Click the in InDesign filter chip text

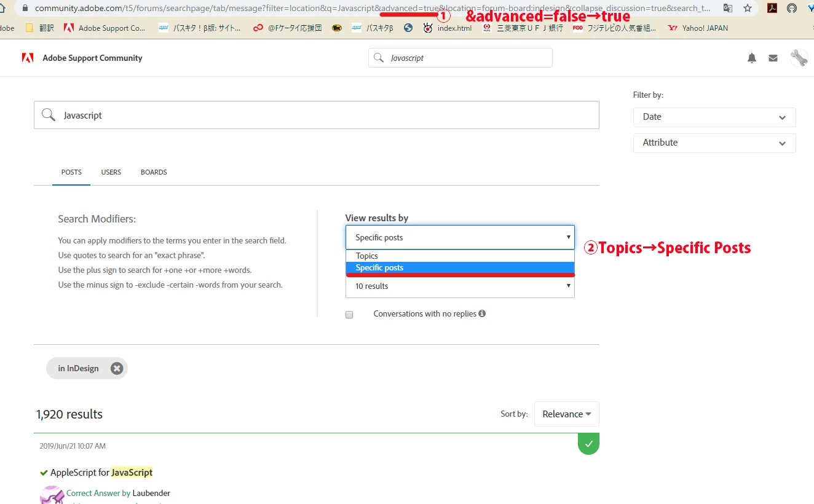78,368
